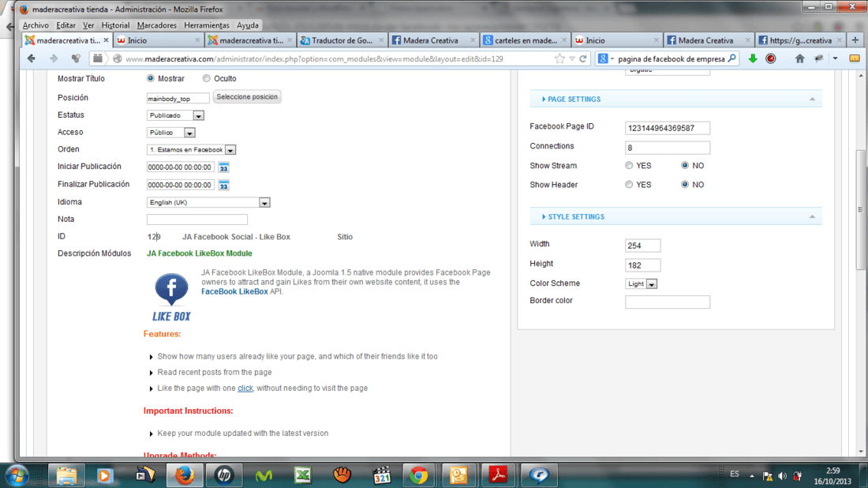
Task: Click the addon icon left of the folder icon
Action: (76, 58)
